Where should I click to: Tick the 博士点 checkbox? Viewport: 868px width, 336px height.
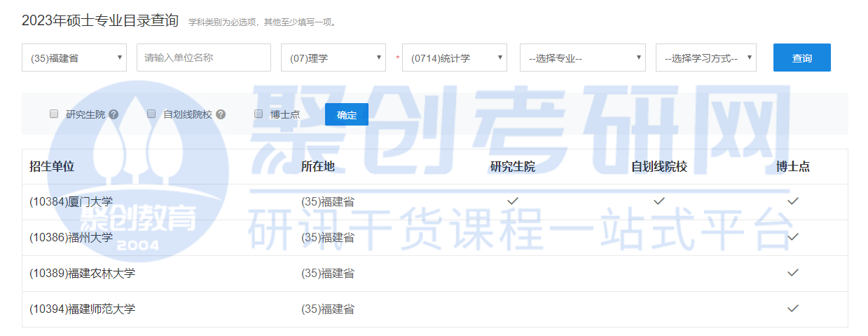pyautogui.click(x=259, y=114)
